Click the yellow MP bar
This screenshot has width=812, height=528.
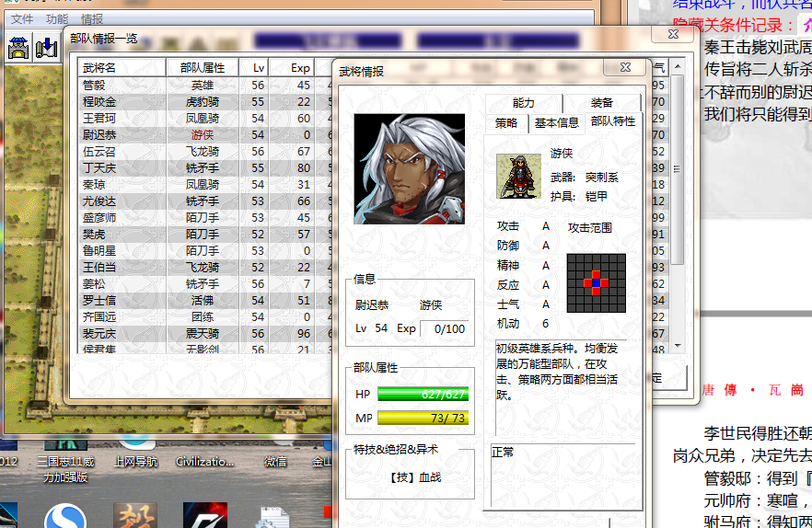point(423,418)
